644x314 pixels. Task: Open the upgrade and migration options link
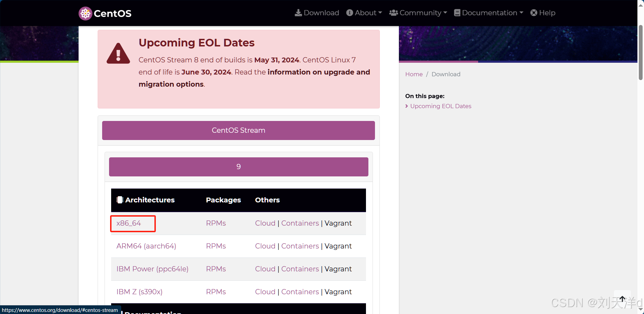254,78
